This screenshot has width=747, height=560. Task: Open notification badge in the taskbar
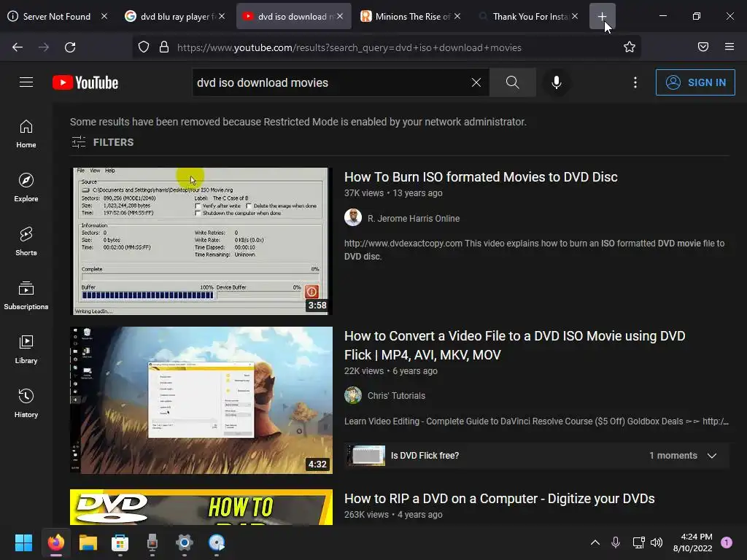pos(727,542)
